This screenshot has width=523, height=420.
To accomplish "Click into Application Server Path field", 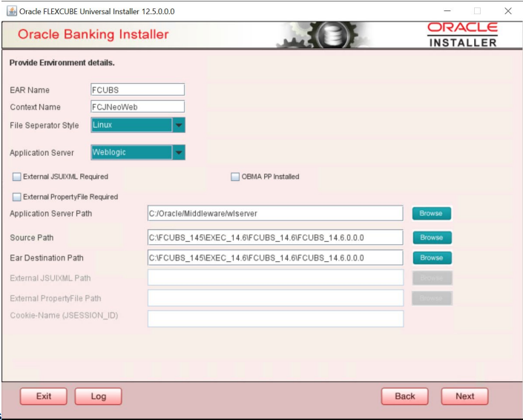I will point(275,214).
